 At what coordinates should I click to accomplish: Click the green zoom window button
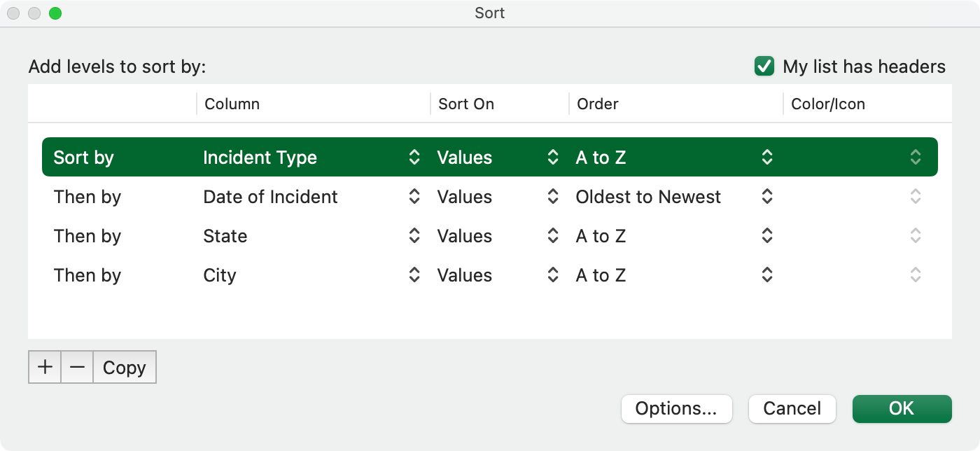tap(55, 13)
